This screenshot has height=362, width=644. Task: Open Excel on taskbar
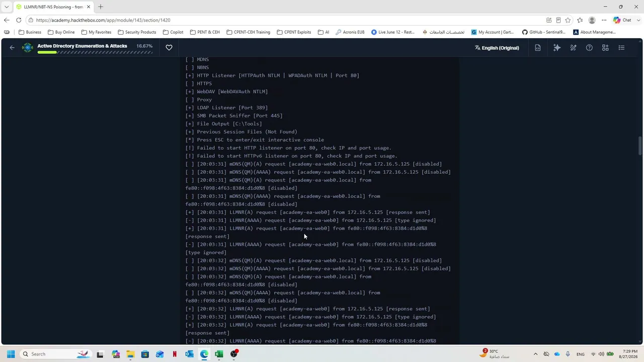click(219, 354)
